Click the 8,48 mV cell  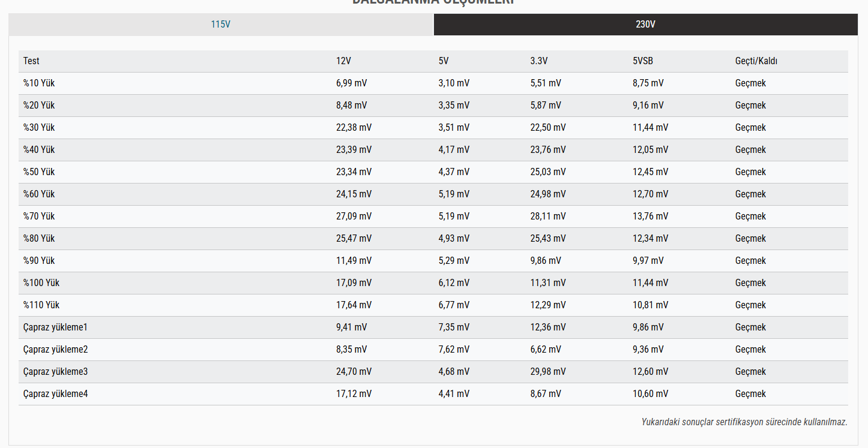(352, 106)
